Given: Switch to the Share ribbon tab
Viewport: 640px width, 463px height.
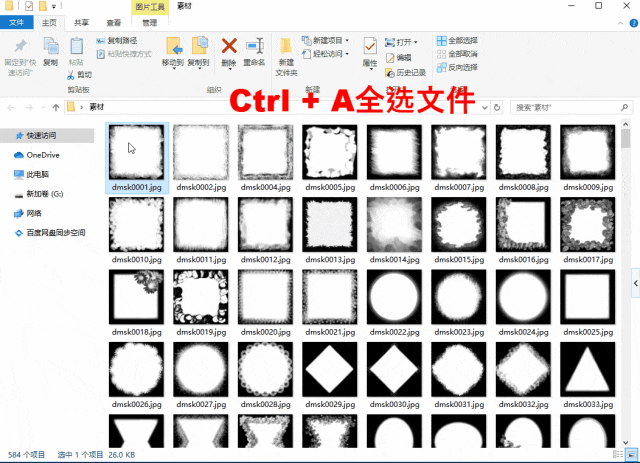Looking at the screenshot, I should pos(81,22).
